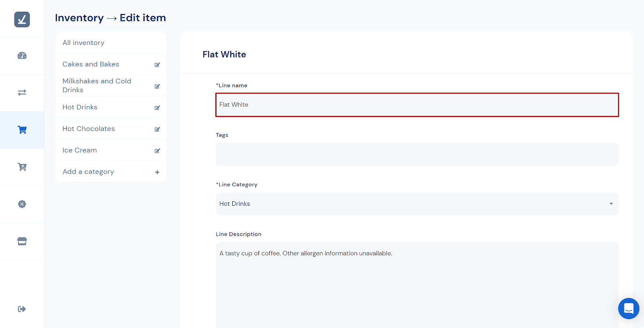
Task: Select Cakes and Bakes category
Action: (x=91, y=64)
